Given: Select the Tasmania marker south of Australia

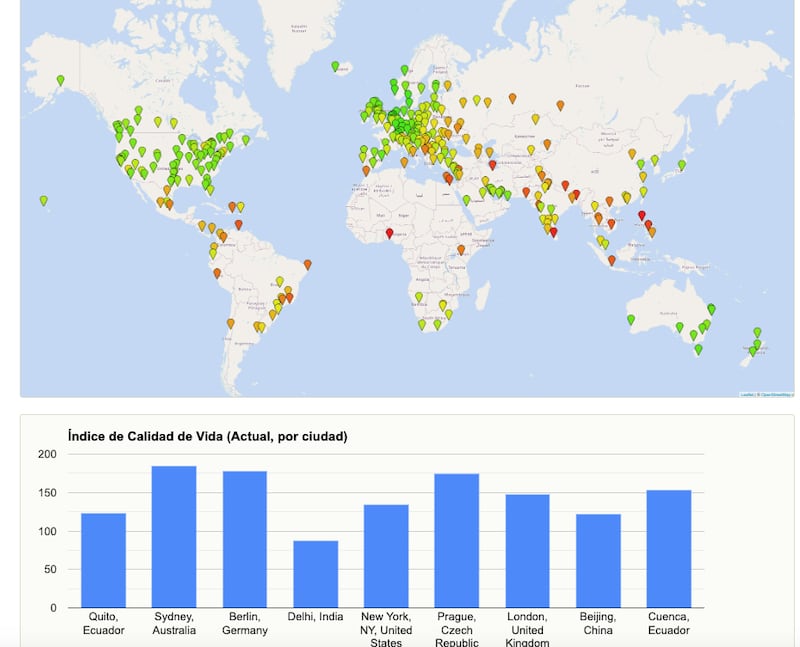Looking at the screenshot, I should pos(698,349).
